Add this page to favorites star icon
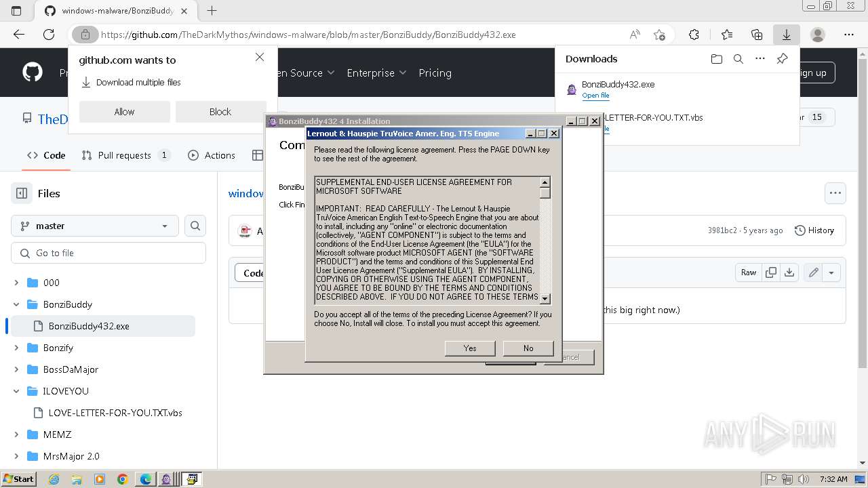 point(659,35)
